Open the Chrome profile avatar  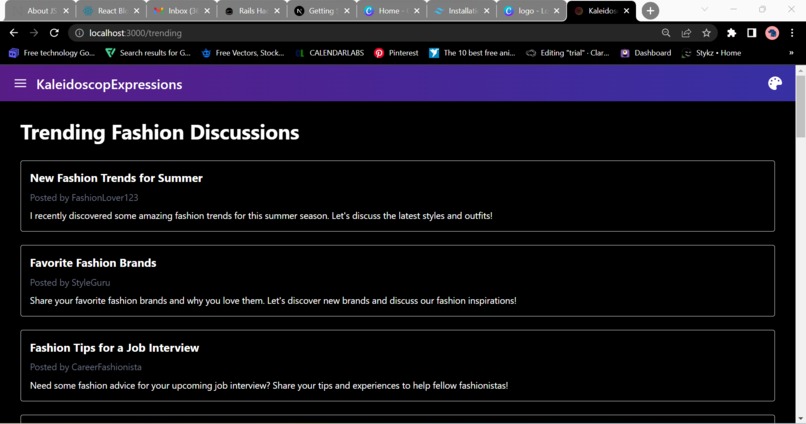click(x=772, y=33)
